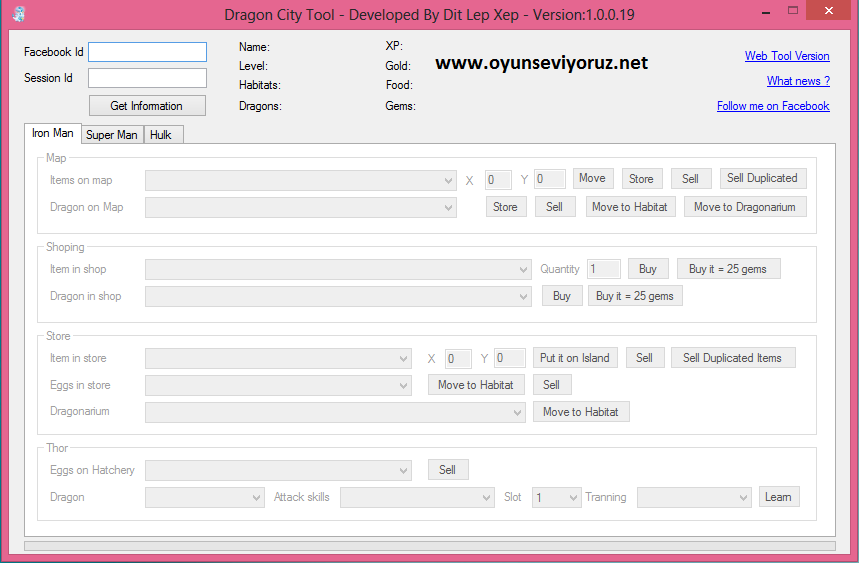Switch to the Super Man tab
Viewport: 859px width, 563px height.
point(112,135)
